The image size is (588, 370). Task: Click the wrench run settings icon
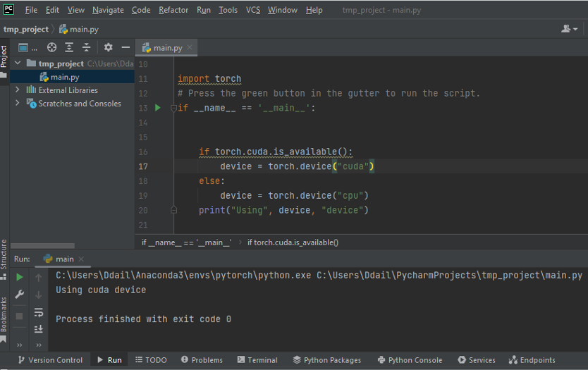(20, 295)
